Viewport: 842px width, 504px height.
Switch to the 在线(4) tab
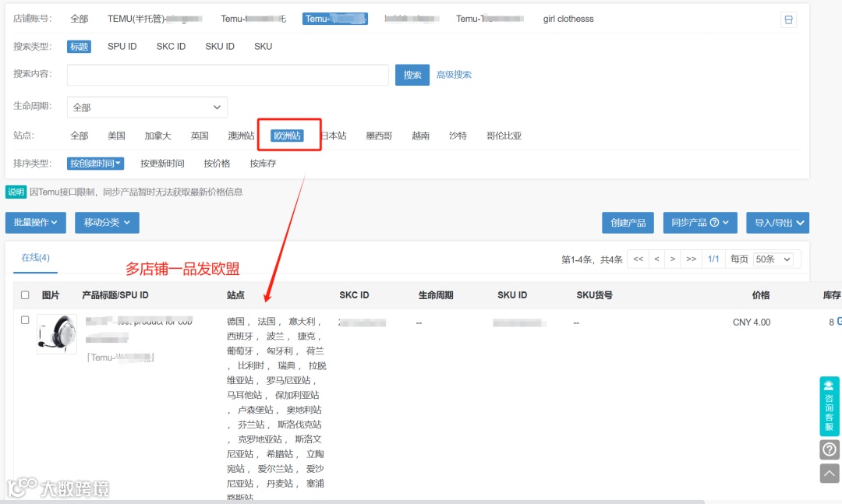(x=35, y=258)
